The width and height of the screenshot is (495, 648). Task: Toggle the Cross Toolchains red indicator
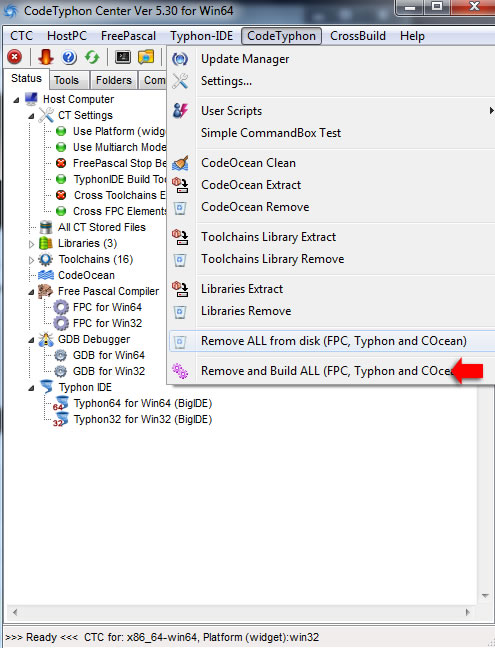61,195
